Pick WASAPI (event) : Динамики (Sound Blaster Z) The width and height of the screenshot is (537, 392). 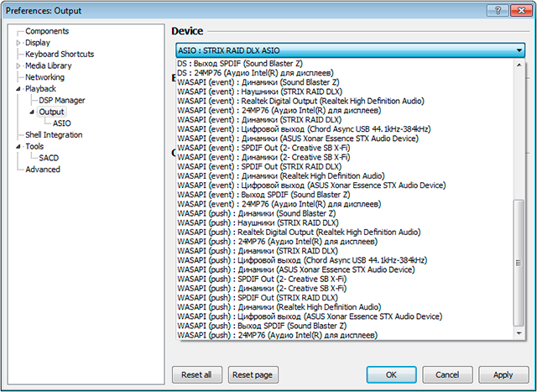pos(345,82)
